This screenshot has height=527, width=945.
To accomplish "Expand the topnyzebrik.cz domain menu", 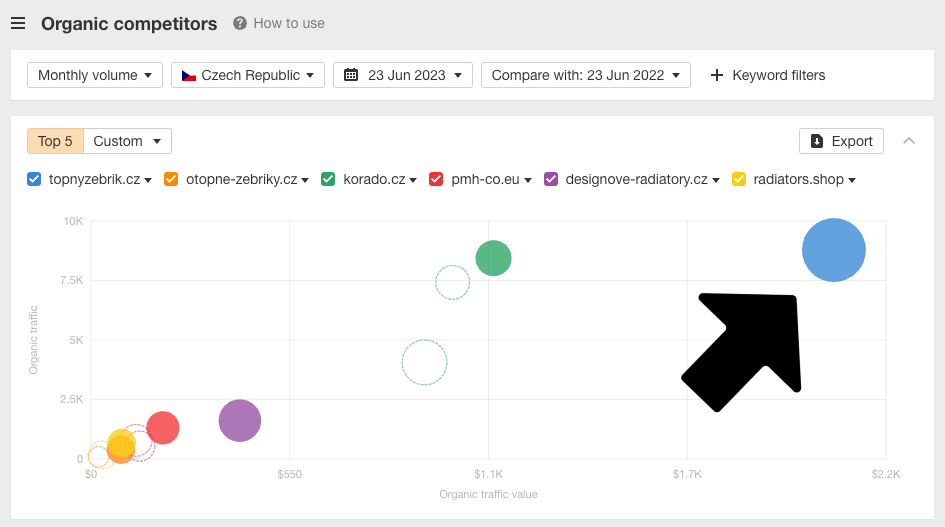I will pos(148,180).
